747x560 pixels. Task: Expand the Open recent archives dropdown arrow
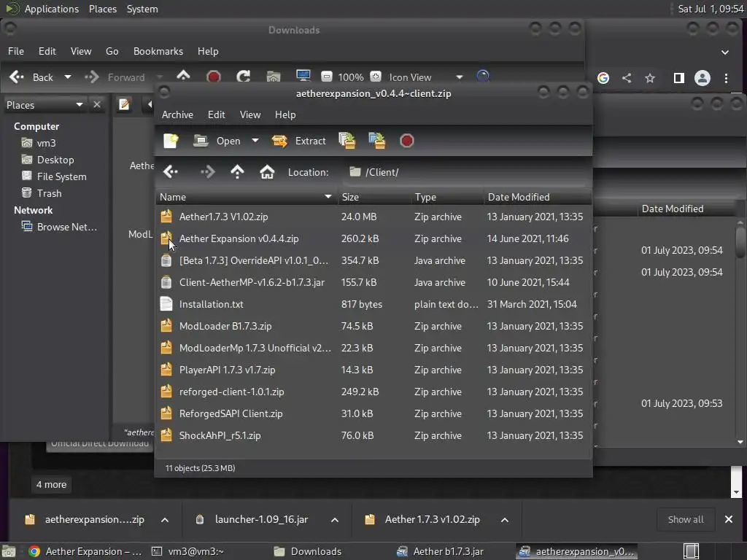coord(255,141)
